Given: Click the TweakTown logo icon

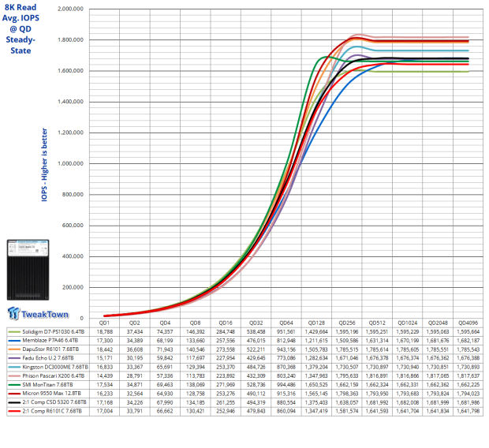Looking at the screenshot, I should point(15,314).
